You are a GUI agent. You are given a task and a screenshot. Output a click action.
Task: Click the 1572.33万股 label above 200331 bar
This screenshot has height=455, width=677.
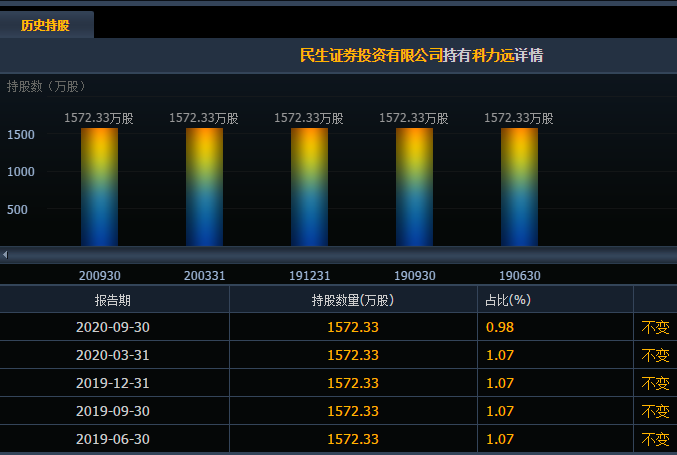point(204,118)
